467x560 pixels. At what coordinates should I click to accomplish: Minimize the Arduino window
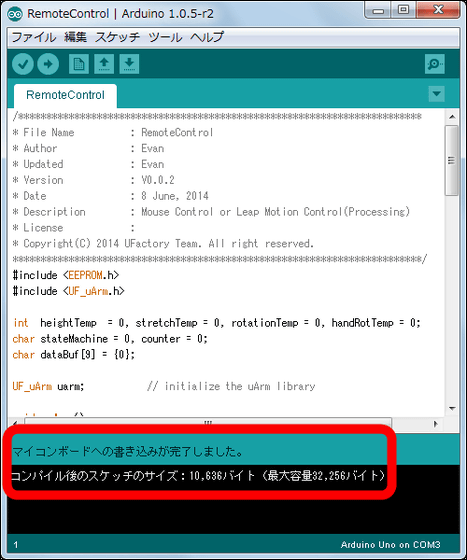[378, 10]
